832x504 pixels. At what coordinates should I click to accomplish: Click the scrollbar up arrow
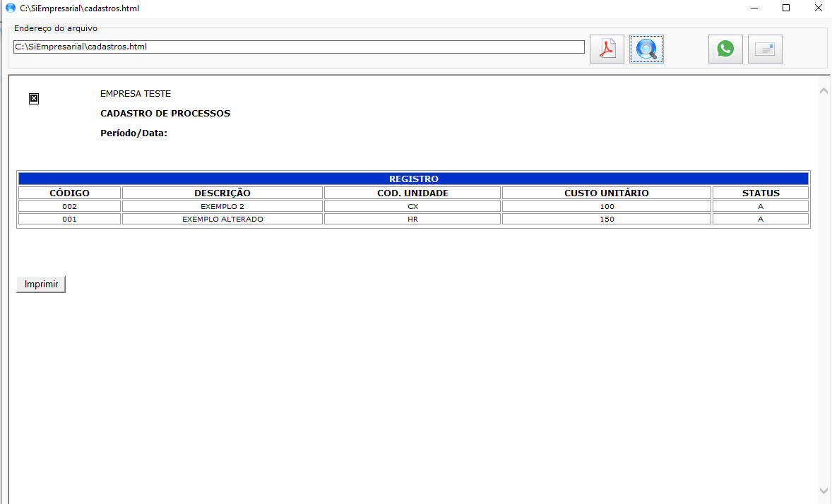point(824,91)
